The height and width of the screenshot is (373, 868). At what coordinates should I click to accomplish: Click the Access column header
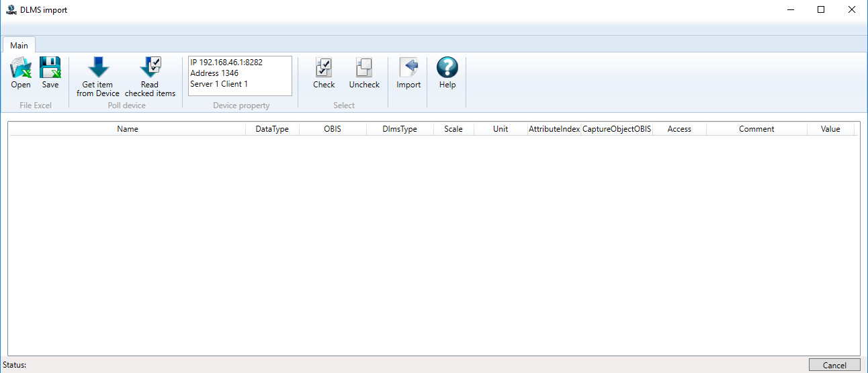tap(679, 129)
